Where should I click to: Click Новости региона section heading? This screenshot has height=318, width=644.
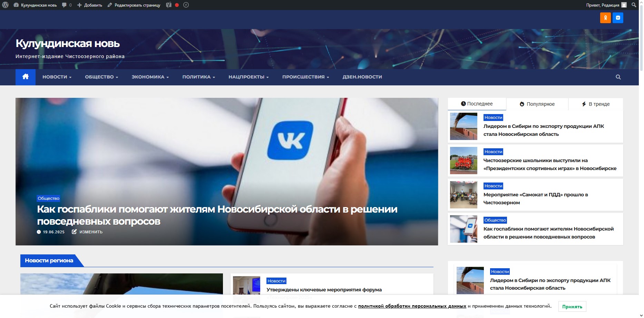(x=49, y=261)
